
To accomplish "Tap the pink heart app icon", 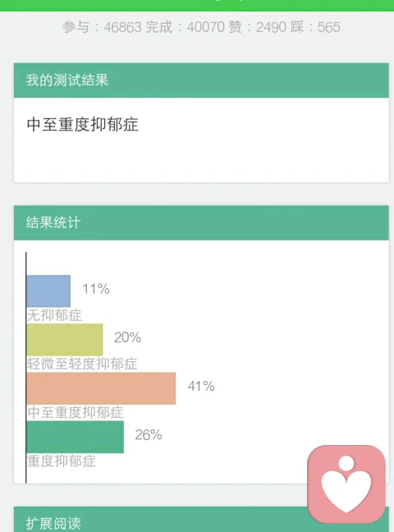I will pos(346,484).
